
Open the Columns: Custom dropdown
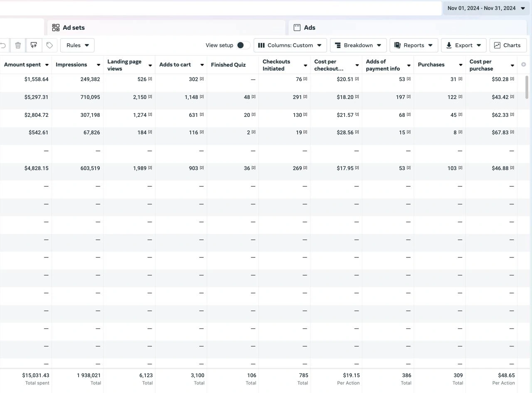coord(290,45)
